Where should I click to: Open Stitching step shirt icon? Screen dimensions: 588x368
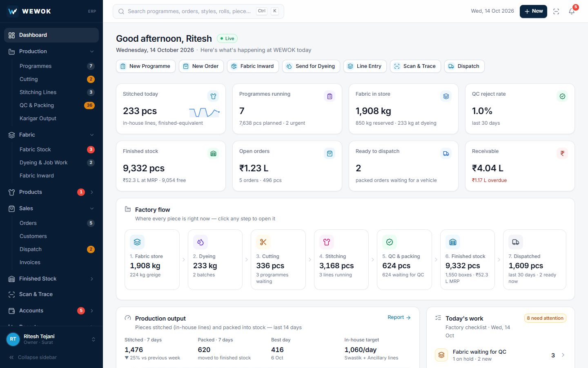(326, 242)
